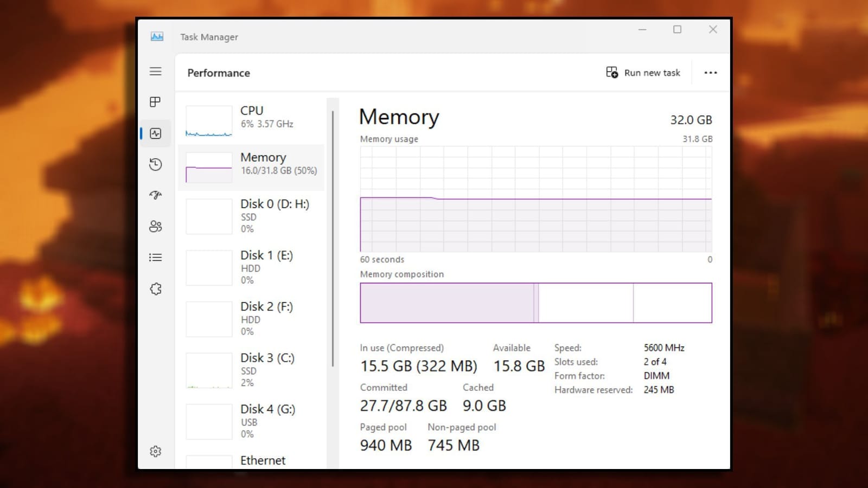Select the Performance page icon
The height and width of the screenshot is (488, 868).
point(156,133)
